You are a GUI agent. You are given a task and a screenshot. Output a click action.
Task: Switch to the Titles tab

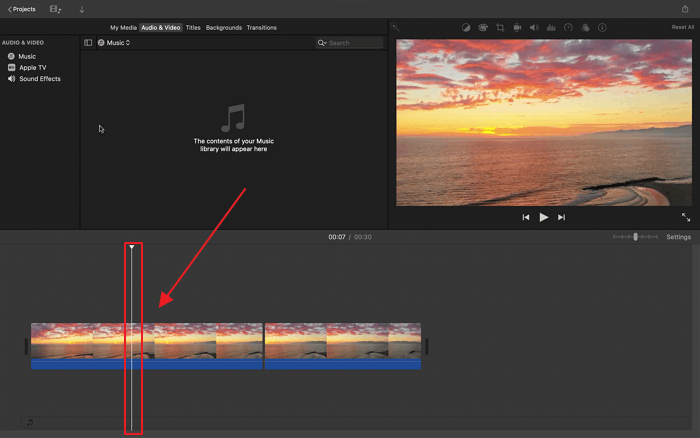click(x=193, y=28)
